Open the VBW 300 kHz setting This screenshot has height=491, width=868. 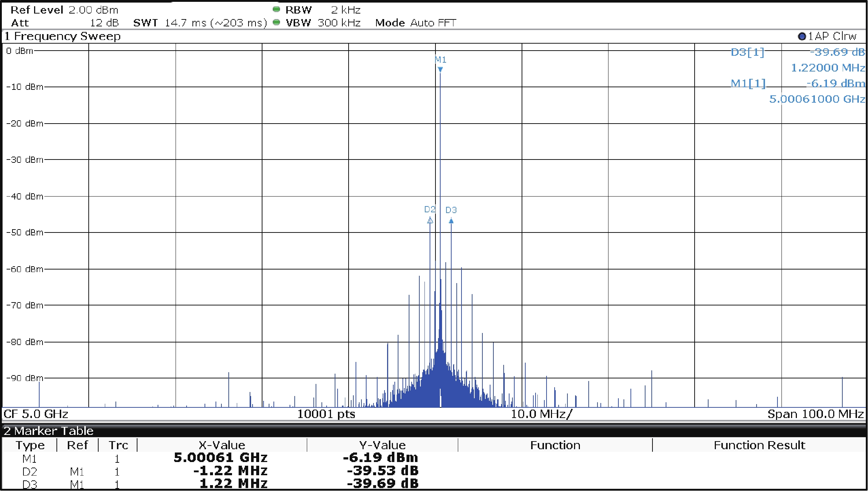[339, 23]
